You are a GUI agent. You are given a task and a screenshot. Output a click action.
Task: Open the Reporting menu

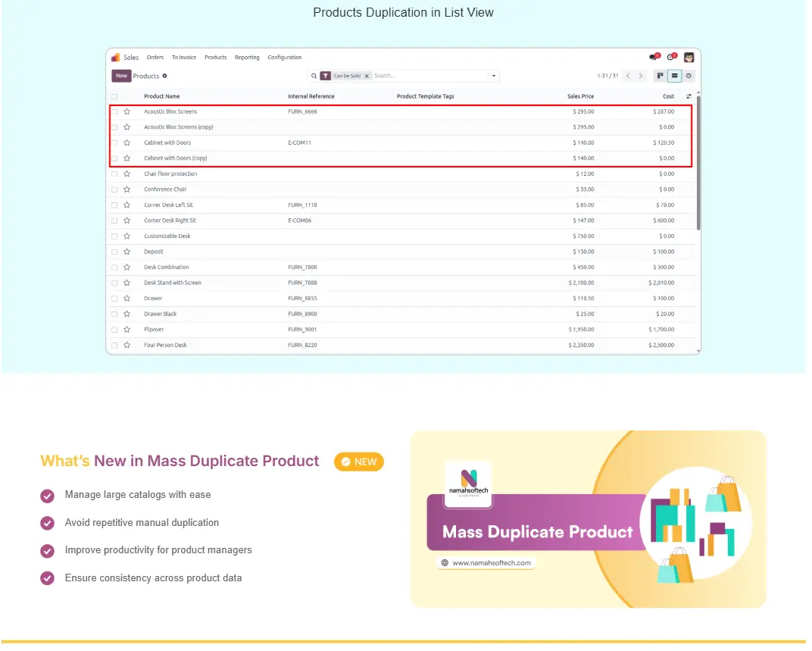(247, 58)
